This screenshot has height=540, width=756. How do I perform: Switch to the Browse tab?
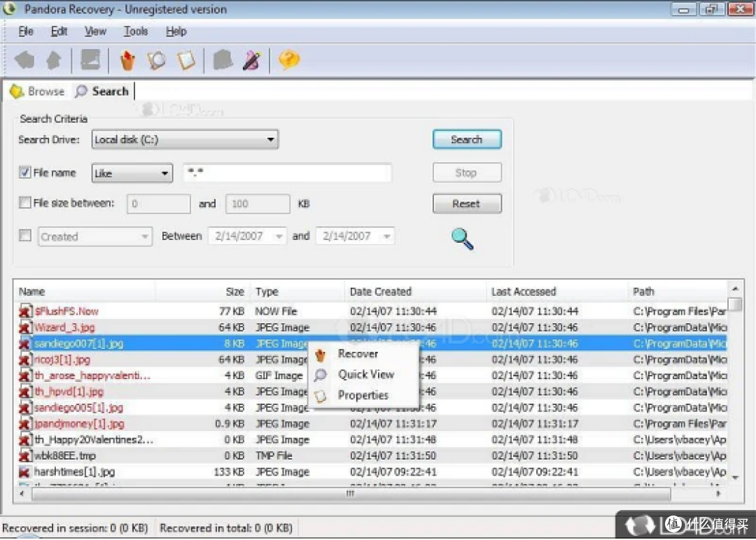pos(37,91)
